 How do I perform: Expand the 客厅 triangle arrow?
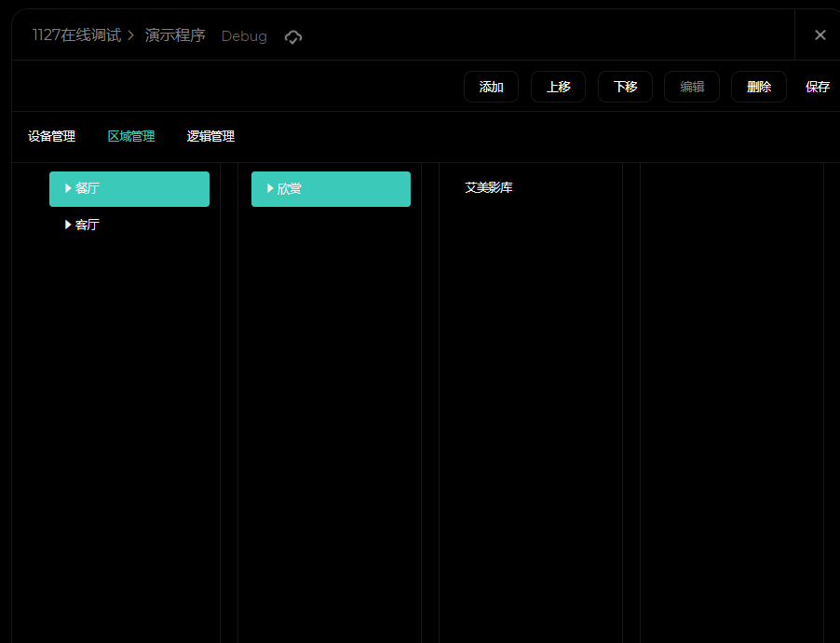point(68,225)
